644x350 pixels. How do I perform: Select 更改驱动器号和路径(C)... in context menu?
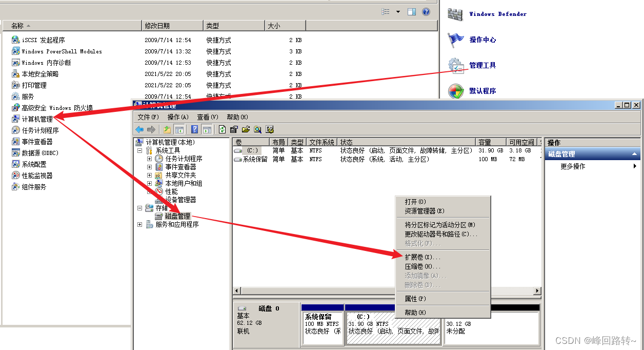coord(444,234)
